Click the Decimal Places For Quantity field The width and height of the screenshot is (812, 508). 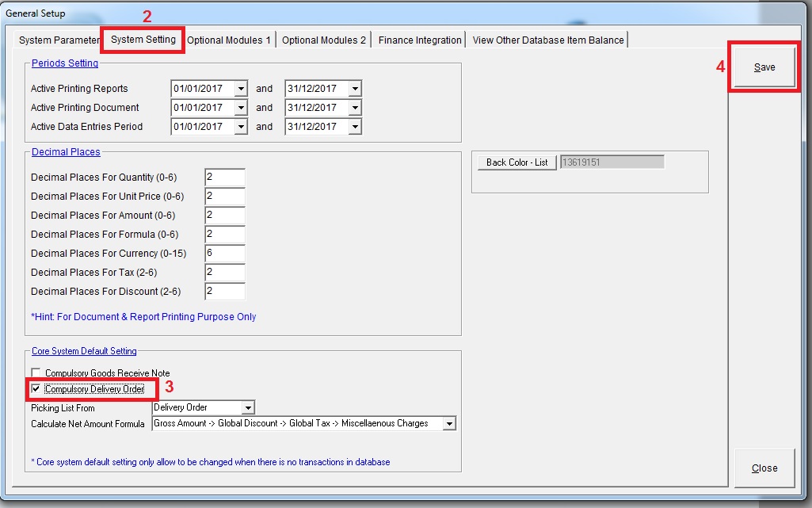(x=224, y=178)
